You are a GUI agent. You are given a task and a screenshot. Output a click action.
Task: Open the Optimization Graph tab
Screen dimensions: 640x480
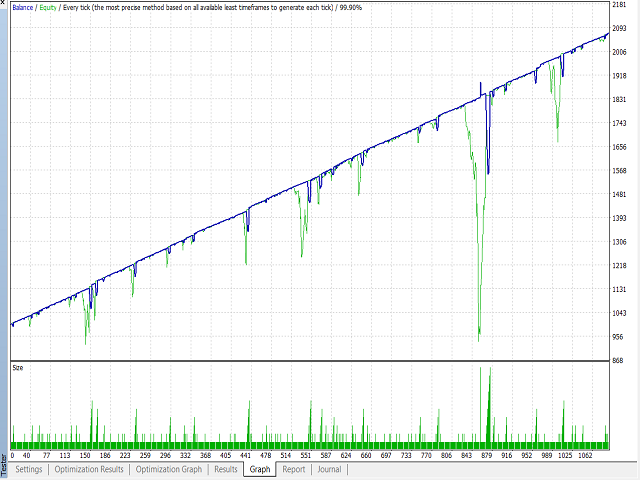click(x=169, y=469)
